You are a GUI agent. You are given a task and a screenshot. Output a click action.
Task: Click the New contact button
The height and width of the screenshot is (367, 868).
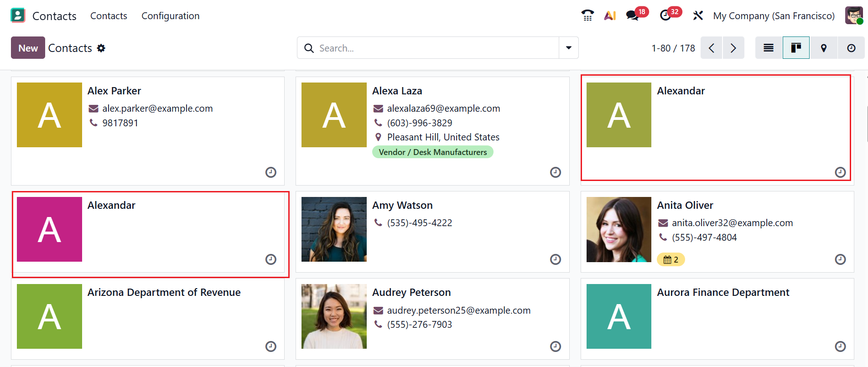coord(28,48)
